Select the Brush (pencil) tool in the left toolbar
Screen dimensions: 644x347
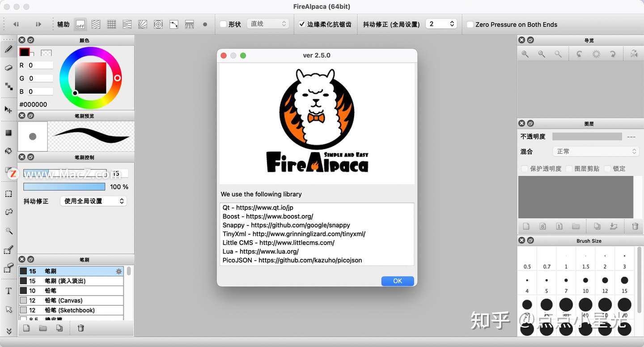click(8, 49)
